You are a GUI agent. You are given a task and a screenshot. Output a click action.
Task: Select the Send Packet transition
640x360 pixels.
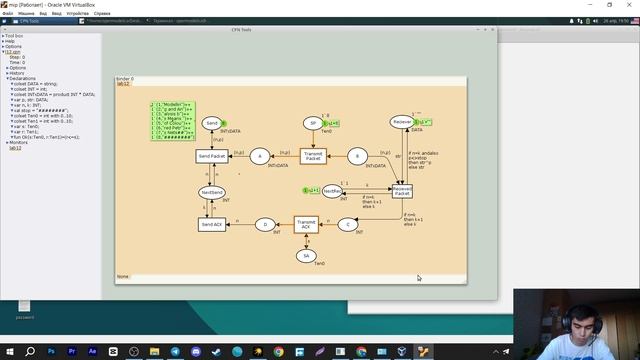(x=212, y=156)
